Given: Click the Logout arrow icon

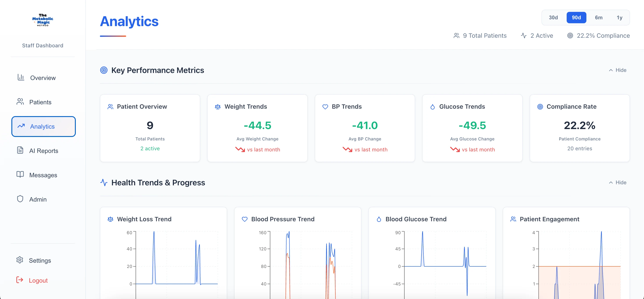Looking at the screenshot, I should pos(20,280).
